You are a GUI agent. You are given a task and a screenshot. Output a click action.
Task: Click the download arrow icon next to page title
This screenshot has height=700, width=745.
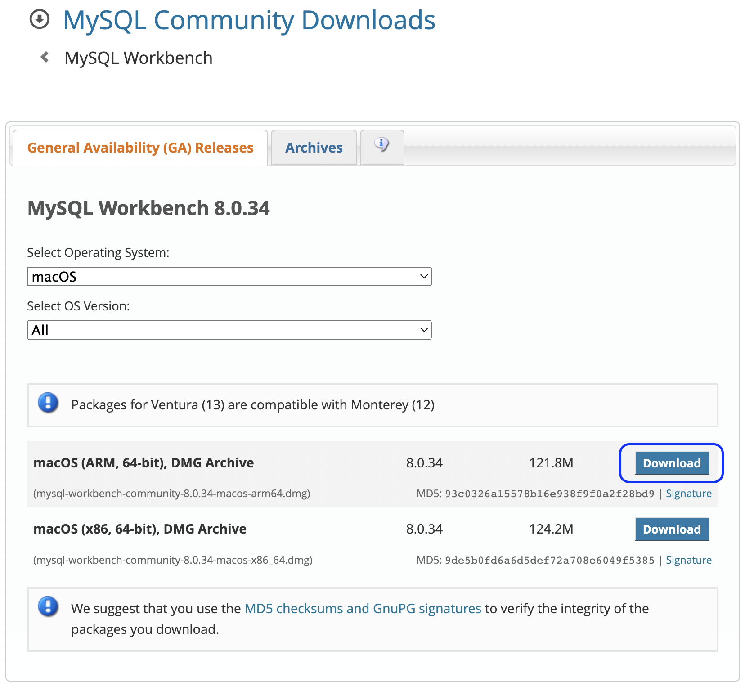coord(40,19)
